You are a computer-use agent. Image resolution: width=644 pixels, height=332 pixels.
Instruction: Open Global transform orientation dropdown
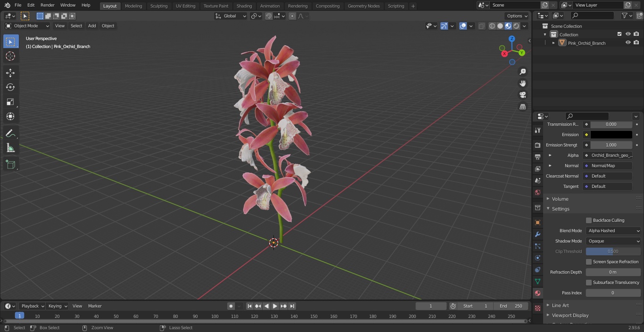[x=231, y=16]
